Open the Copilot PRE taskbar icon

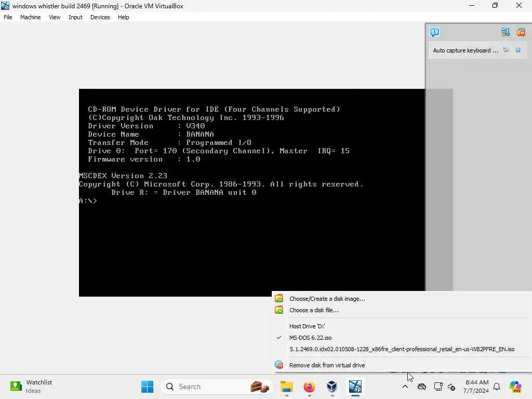[x=515, y=387]
